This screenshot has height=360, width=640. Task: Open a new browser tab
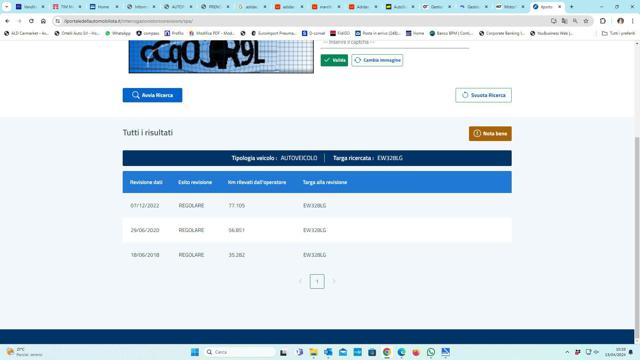[571, 7]
